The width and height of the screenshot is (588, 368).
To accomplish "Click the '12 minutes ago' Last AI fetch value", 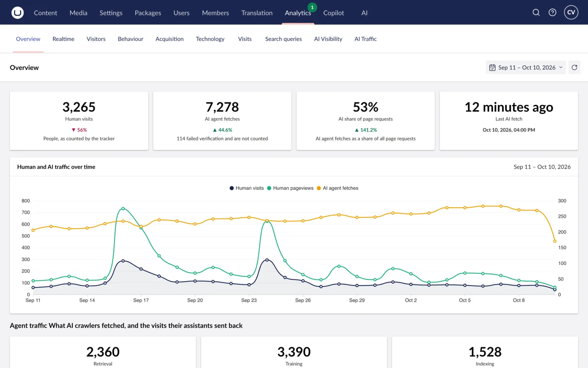I will pos(509,107).
